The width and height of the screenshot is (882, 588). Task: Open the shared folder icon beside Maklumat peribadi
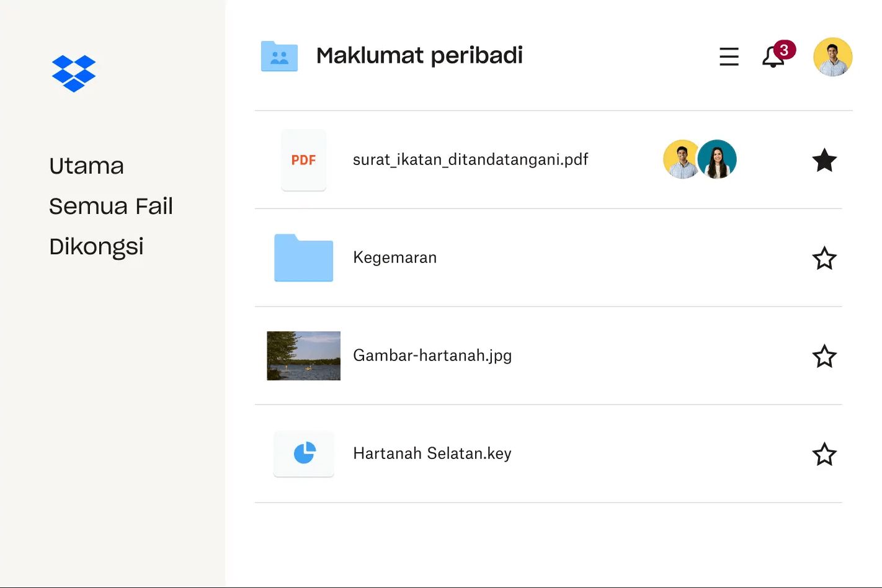tap(279, 56)
